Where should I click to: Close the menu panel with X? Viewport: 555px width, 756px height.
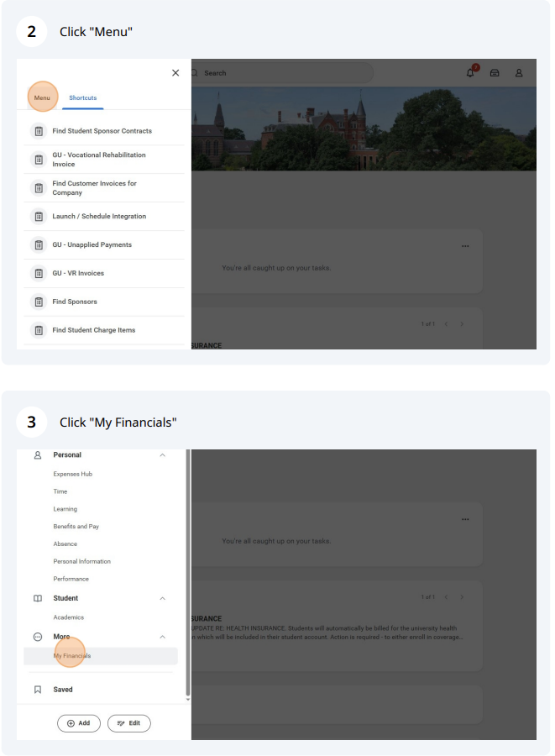[x=175, y=73]
